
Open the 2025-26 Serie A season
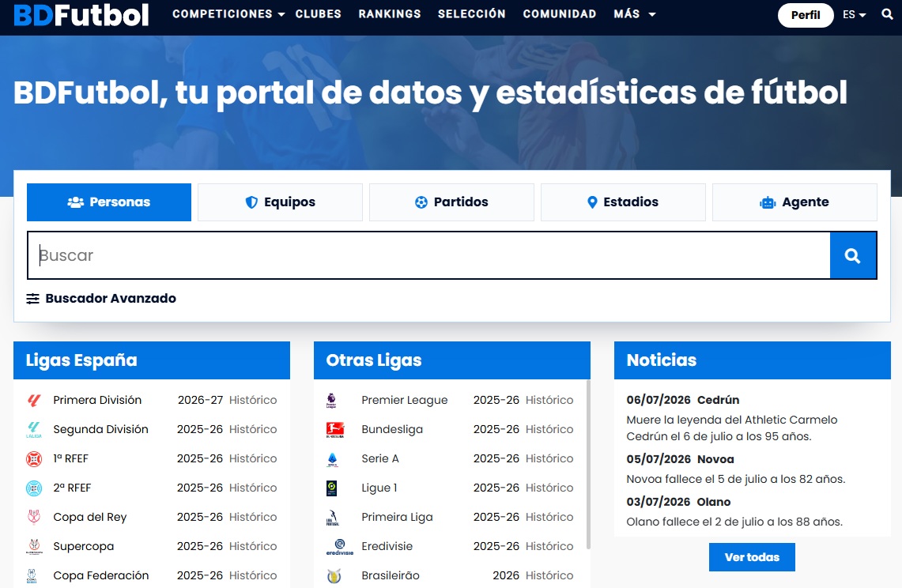pos(496,458)
